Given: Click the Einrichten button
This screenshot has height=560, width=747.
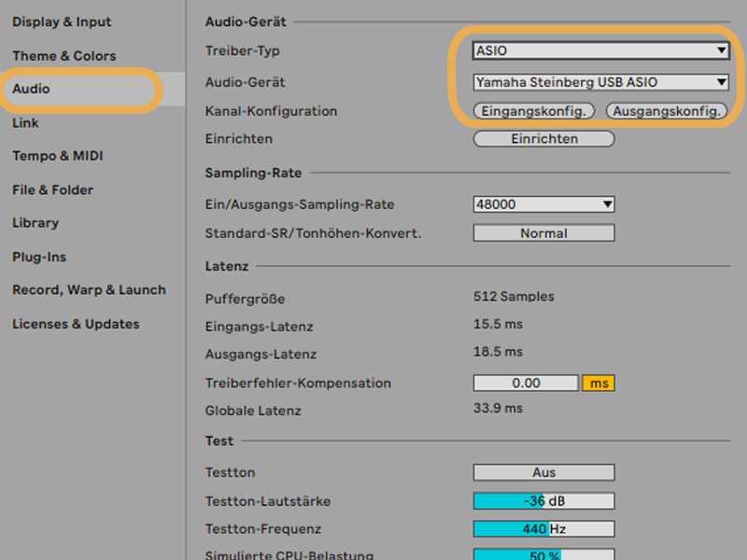Looking at the screenshot, I should point(543,138).
